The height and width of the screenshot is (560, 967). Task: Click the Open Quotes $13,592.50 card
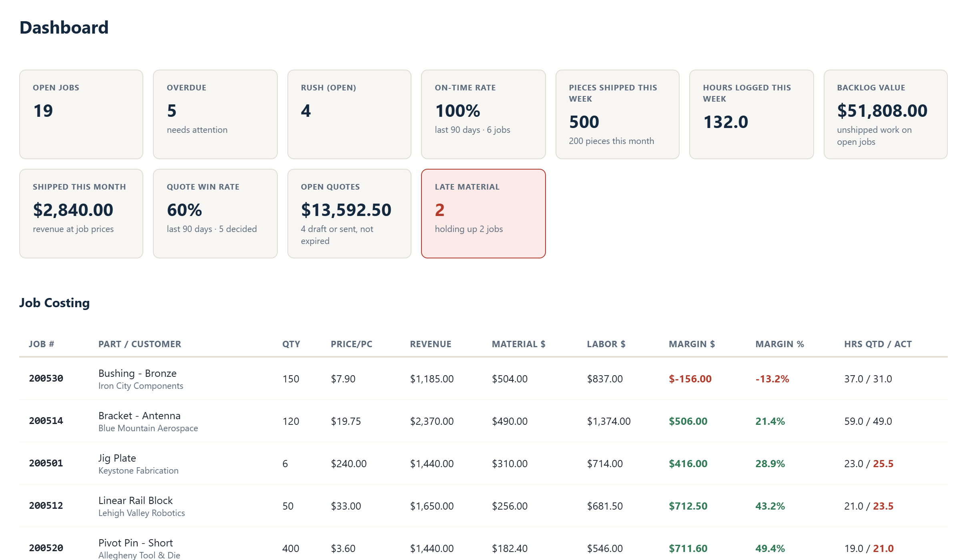pyautogui.click(x=349, y=214)
